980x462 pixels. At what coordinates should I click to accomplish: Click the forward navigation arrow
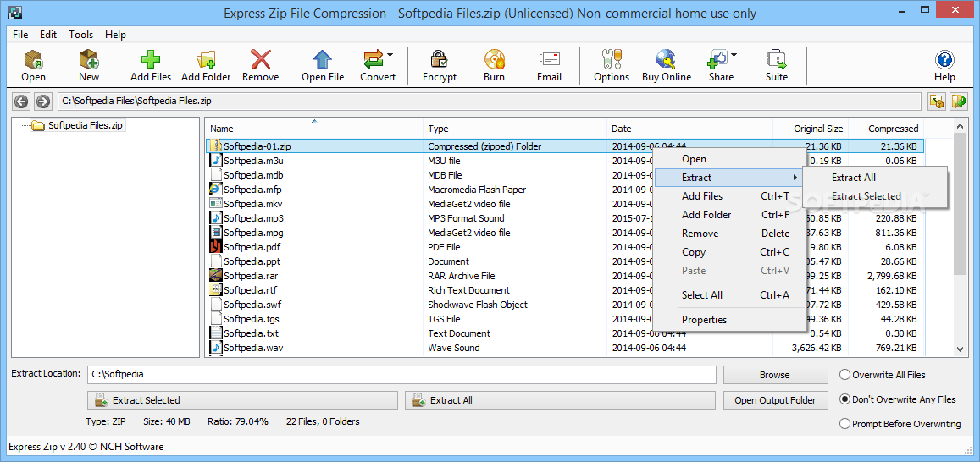pyautogui.click(x=42, y=102)
